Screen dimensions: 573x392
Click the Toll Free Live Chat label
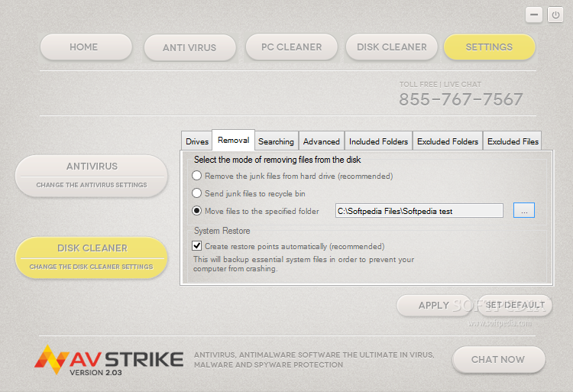tap(440, 84)
